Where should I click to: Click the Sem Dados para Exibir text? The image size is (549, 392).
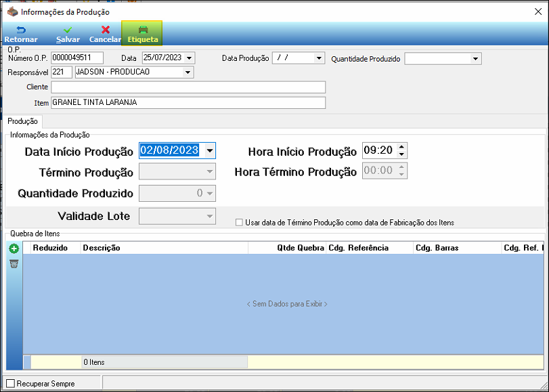click(287, 304)
